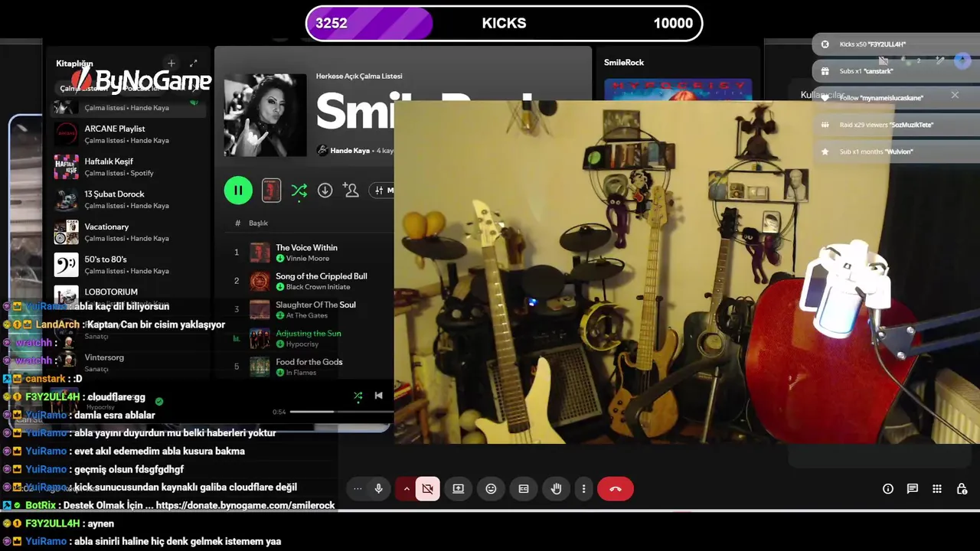Viewport: 980px width, 551px height.
Task: Open the 50's to 80's playlist
Action: click(x=129, y=265)
